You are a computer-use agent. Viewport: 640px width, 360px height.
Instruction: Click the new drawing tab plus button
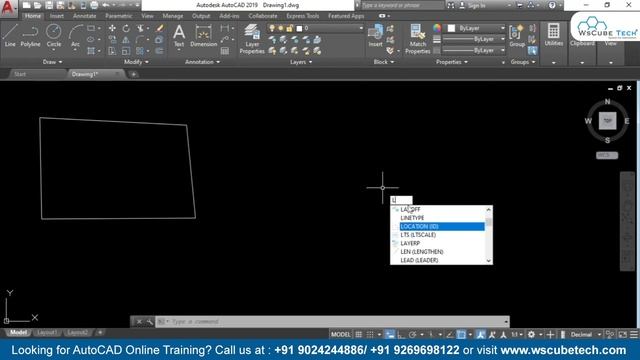pyautogui.click(x=133, y=74)
